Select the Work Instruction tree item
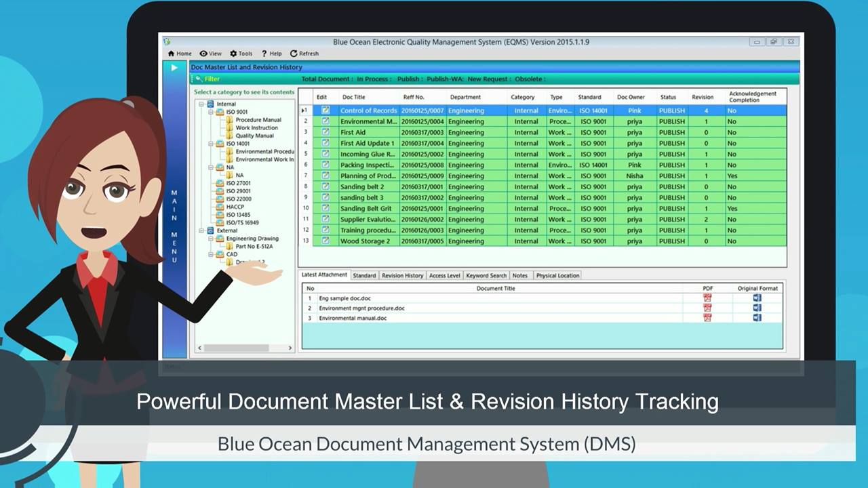Viewport: 868px width, 488px height. tap(256, 128)
